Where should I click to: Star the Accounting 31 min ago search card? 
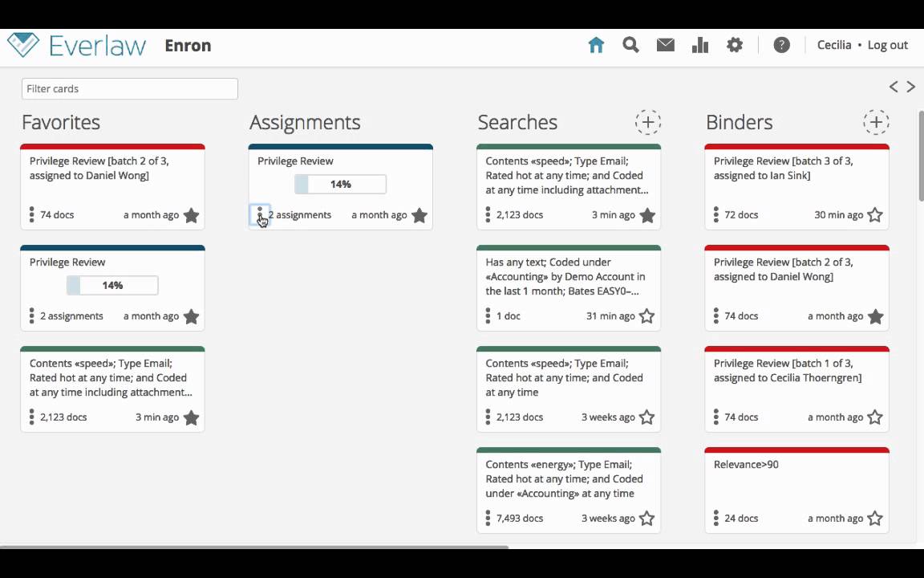647,317
